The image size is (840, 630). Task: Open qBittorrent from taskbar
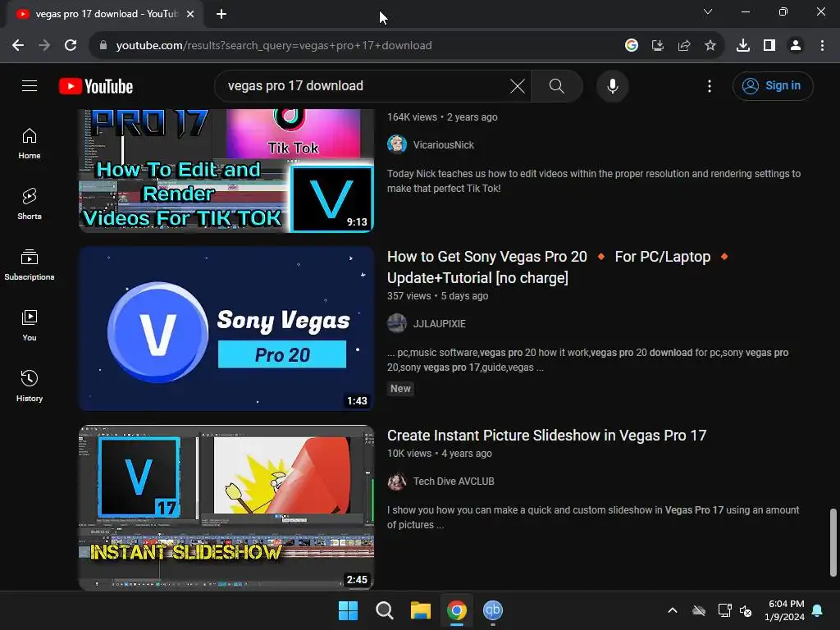[493, 610]
